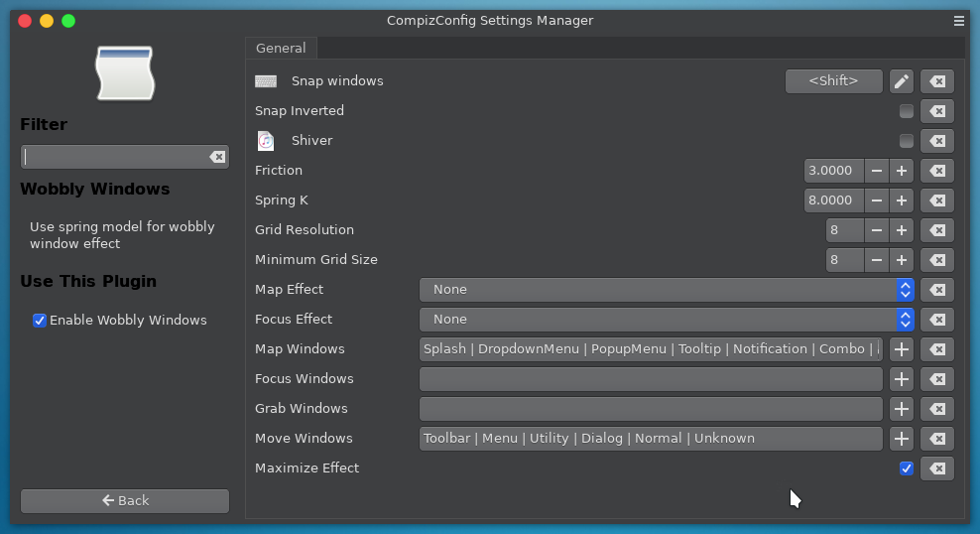
Task: Decrease the Grid Resolution value
Action: [877, 230]
